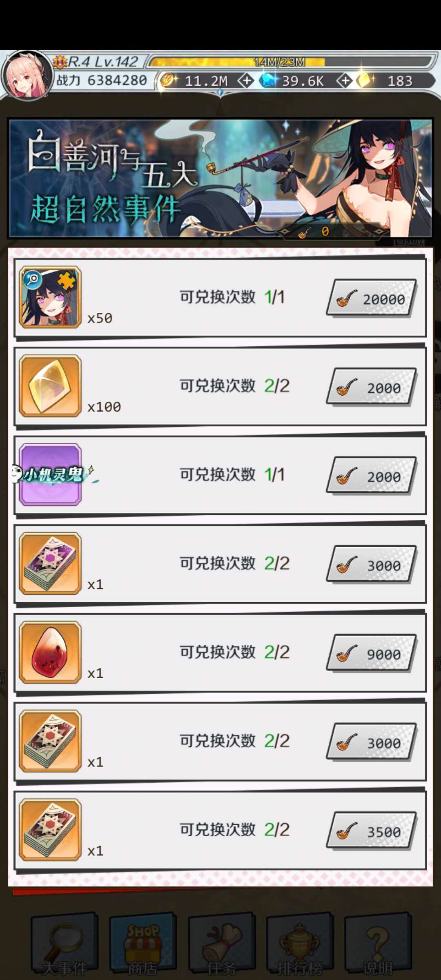The width and height of the screenshot is (441, 980).
Task: Select the last card deck item icon
Action: [50, 830]
